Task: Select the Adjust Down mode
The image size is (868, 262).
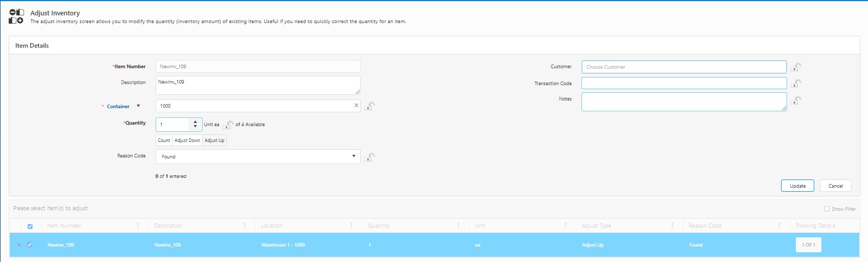Action: 187,140
